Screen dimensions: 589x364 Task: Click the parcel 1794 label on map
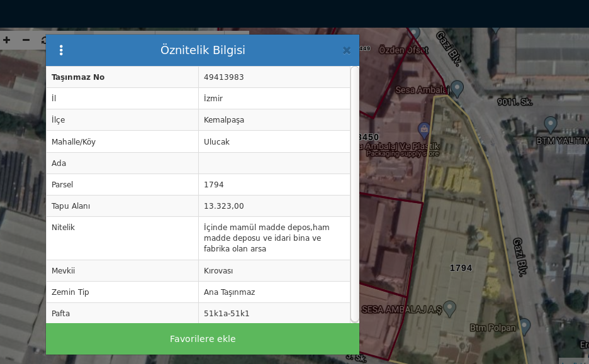tap(461, 268)
